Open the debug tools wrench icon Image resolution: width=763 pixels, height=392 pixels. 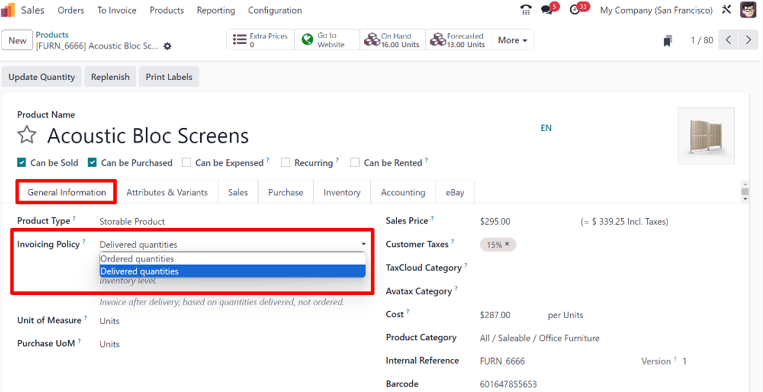tap(727, 10)
